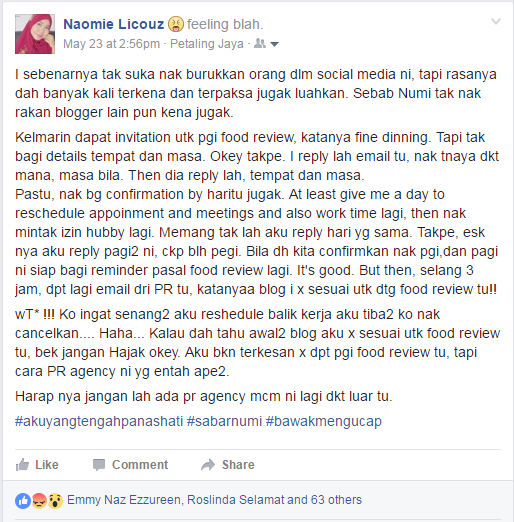Screen dimensions: 514x522
Task: Open Petaling Jaya location link
Action: [x=207, y=44]
